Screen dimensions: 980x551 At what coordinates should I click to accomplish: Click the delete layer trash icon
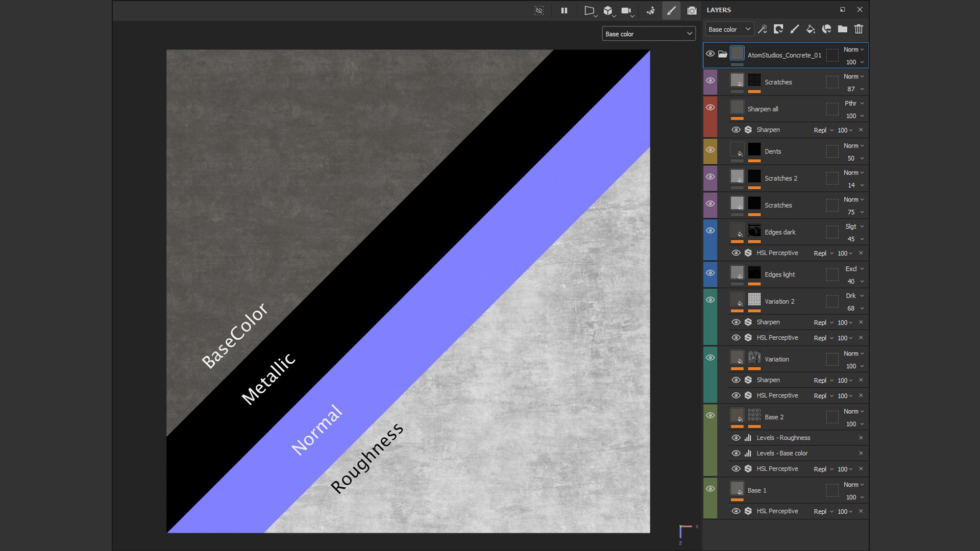(859, 29)
